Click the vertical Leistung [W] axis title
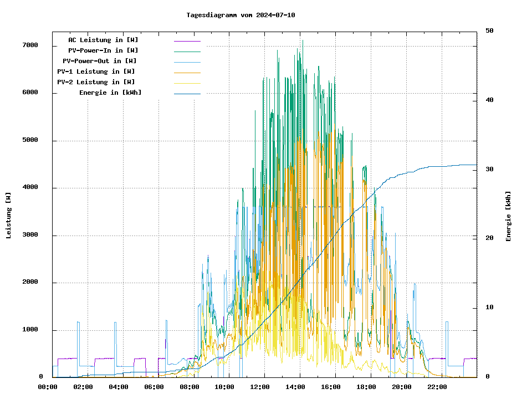 [x=9, y=216]
